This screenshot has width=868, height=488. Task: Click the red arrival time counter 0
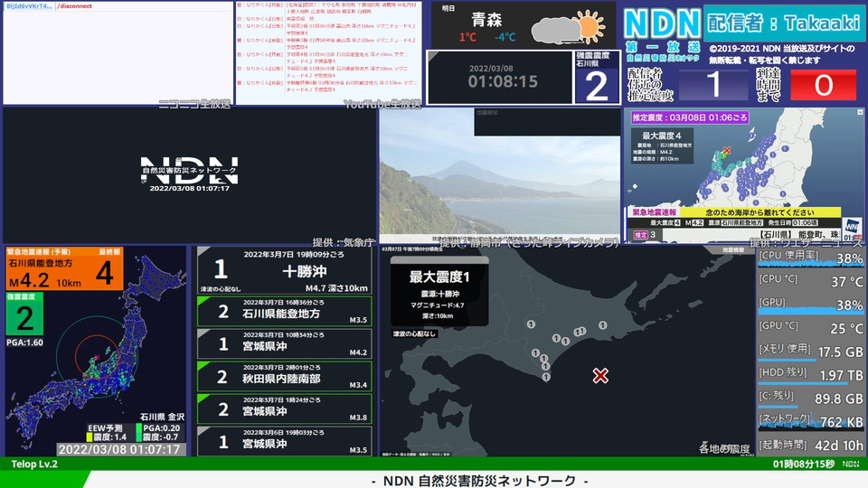(823, 85)
